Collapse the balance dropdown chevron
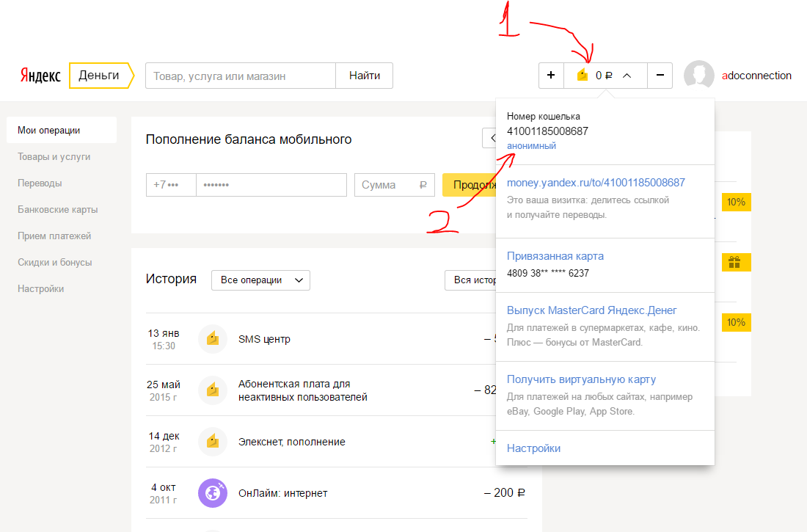This screenshot has height=532, width=807. pos(627,76)
